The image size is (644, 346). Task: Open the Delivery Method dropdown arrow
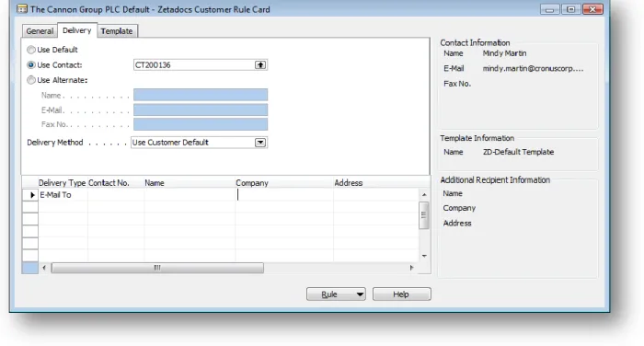pos(260,143)
